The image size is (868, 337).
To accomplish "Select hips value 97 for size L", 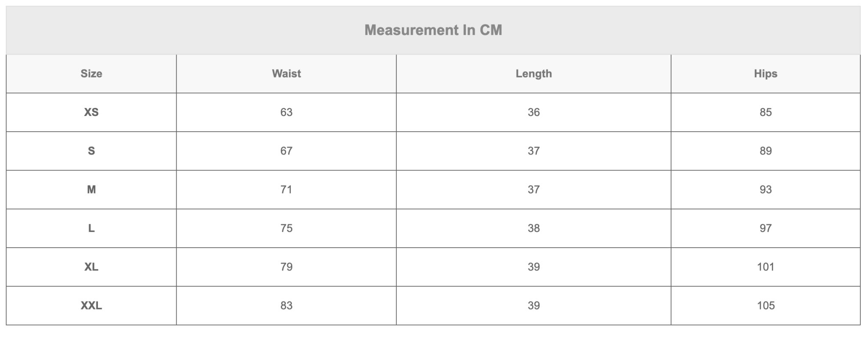I will pyautogui.click(x=765, y=228).
